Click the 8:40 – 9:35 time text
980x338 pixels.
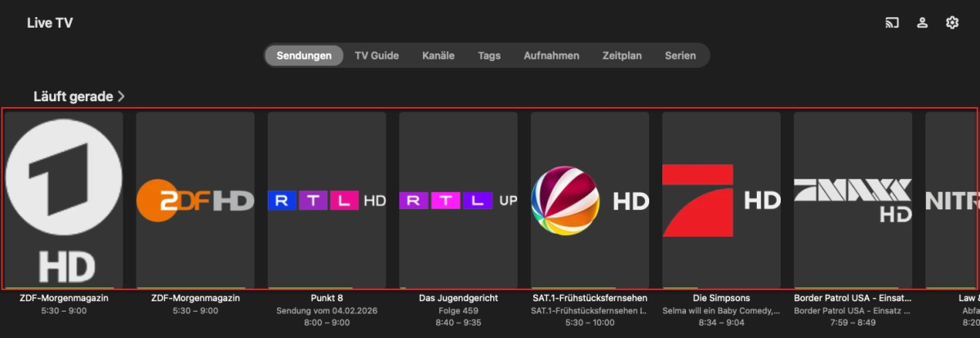[458, 322]
